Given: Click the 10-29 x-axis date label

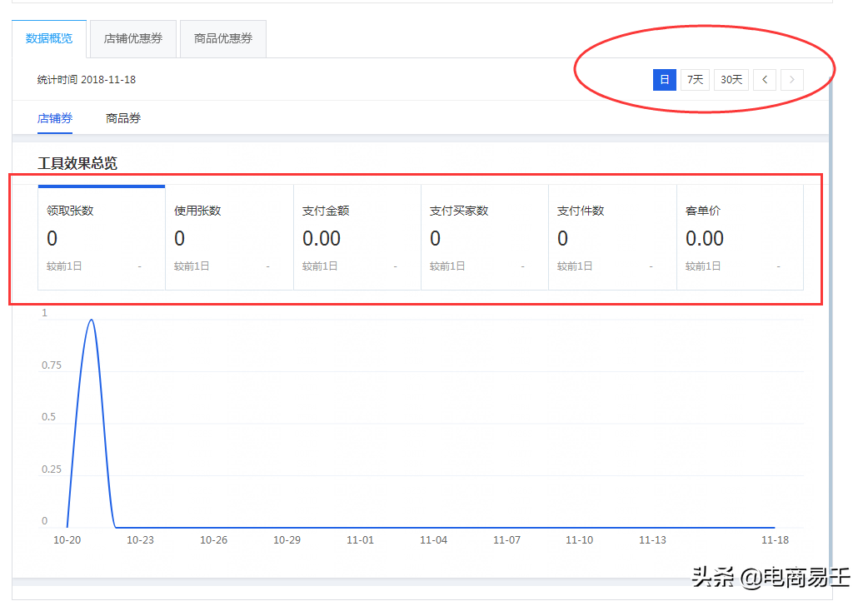Looking at the screenshot, I should pyautogui.click(x=287, y=540).
